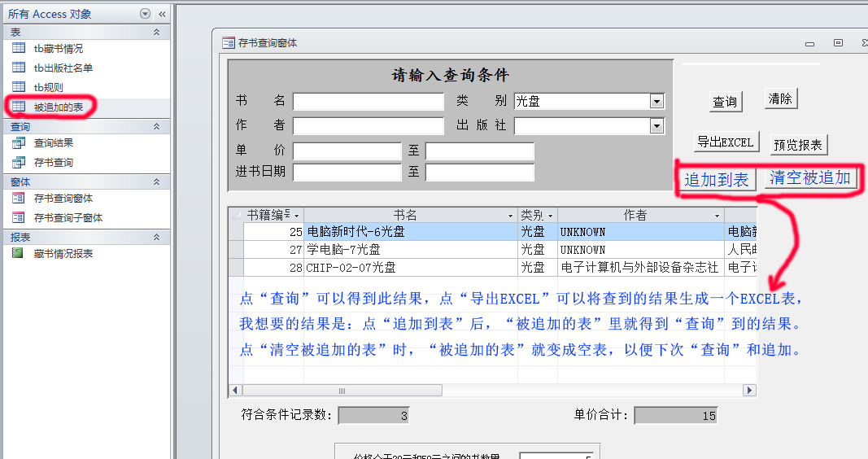Click cell 电子计算机与外部设备杂志社
This screenshot has height=459, width=868.
point(640,268)
